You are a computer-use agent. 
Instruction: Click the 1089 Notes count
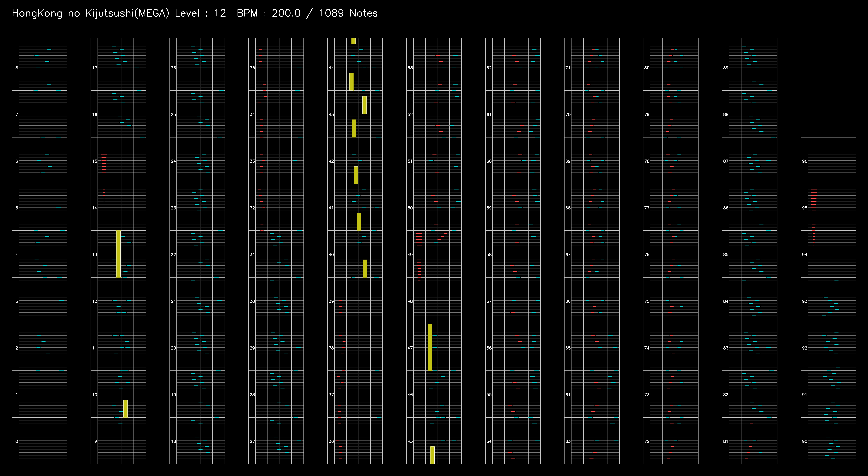coord(348,13)
